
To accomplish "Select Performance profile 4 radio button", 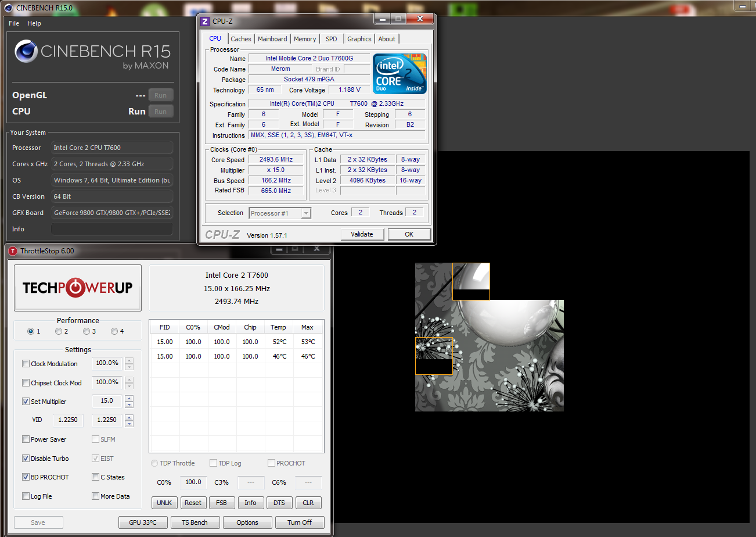I will click(x=114, y=331).
